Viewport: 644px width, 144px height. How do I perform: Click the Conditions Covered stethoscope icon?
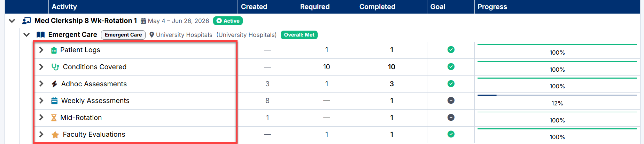point(55,67)
